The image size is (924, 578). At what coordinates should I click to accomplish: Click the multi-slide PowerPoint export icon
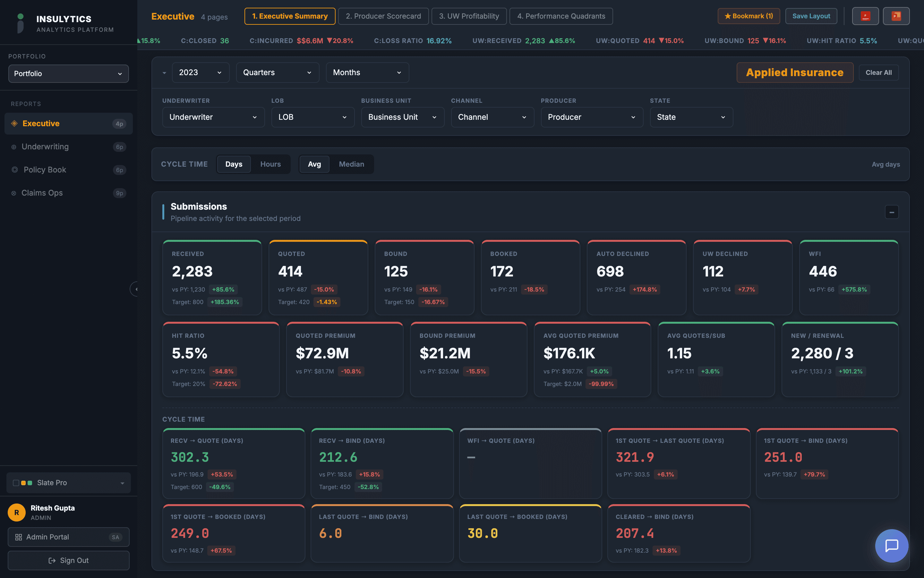tap(896, 16)
